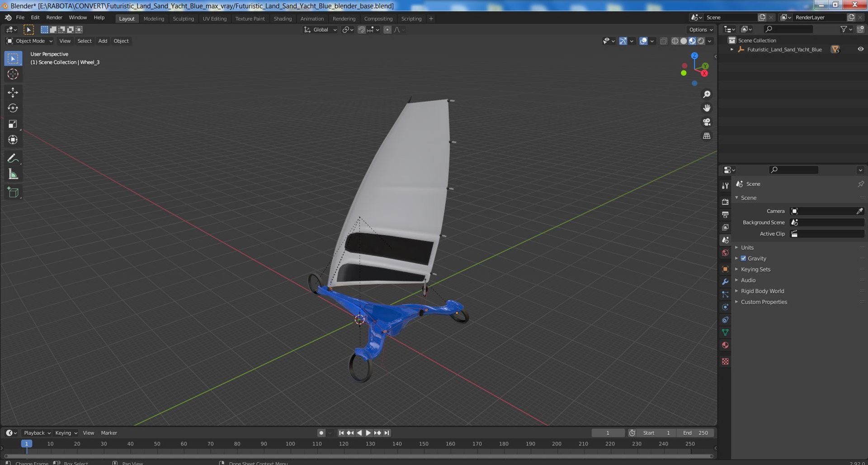This screenshot has height=465, width=868.
Task: Select the Scale tool
Action: tap(13, 124)
